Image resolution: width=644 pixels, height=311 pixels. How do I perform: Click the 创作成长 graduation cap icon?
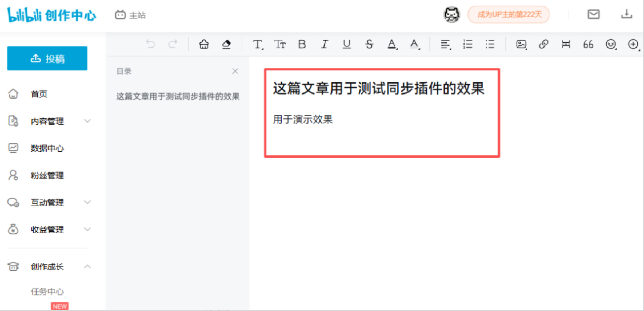click(13, 266)
